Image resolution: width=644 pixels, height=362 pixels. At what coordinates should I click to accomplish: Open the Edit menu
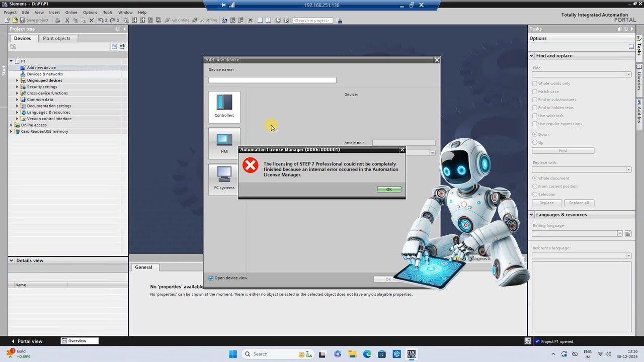click(x=25, y=12)
